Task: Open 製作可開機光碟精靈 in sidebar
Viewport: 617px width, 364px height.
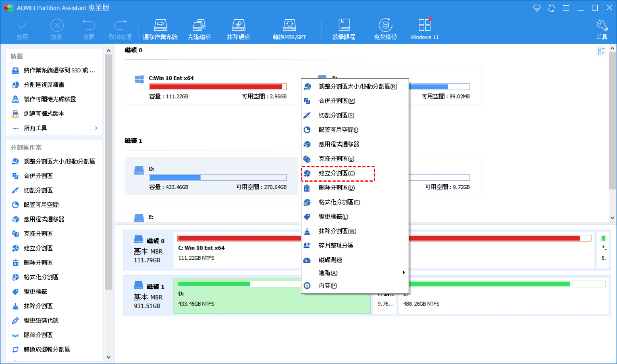Action: pos(44,99)
